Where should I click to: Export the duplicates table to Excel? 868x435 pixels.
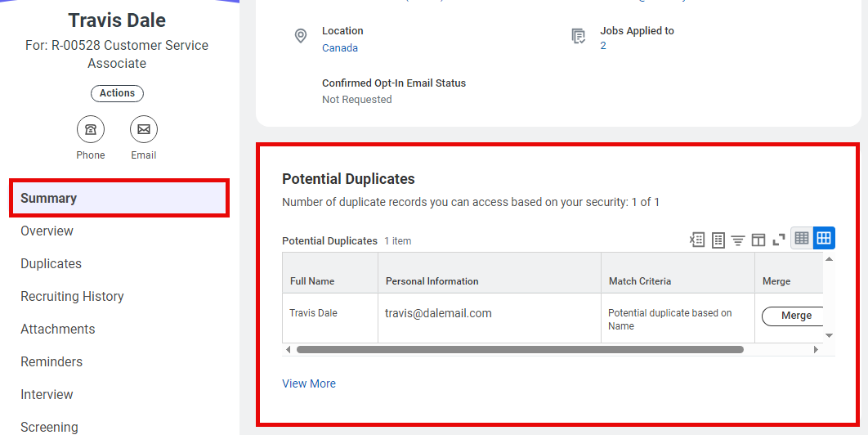tap(697, 240)
